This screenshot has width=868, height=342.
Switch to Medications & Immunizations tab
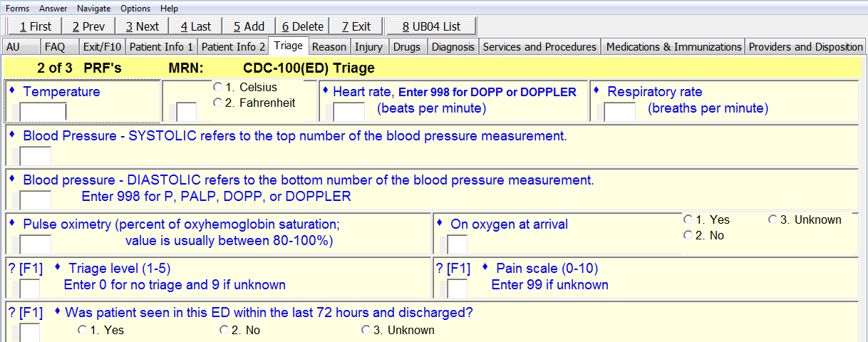coord(673,47)
